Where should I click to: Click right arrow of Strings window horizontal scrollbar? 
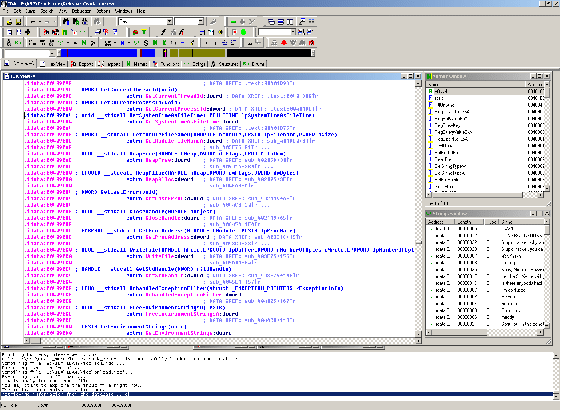point(541,333)
